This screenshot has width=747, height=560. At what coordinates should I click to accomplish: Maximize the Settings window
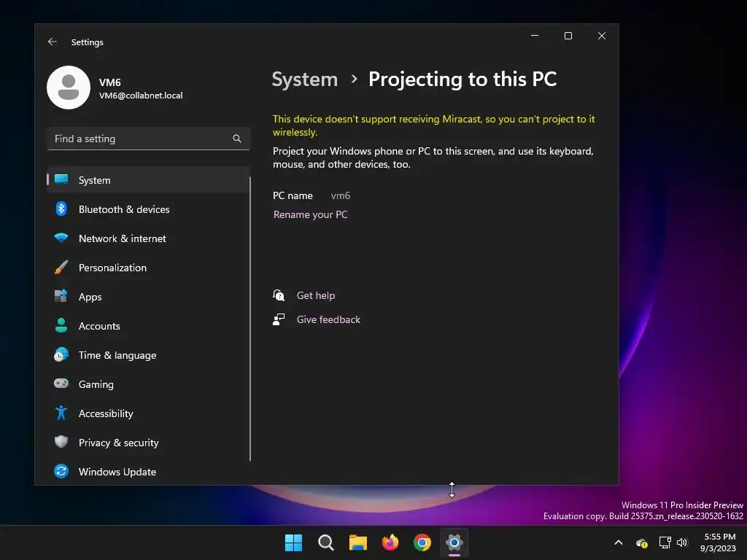point(568,36)
